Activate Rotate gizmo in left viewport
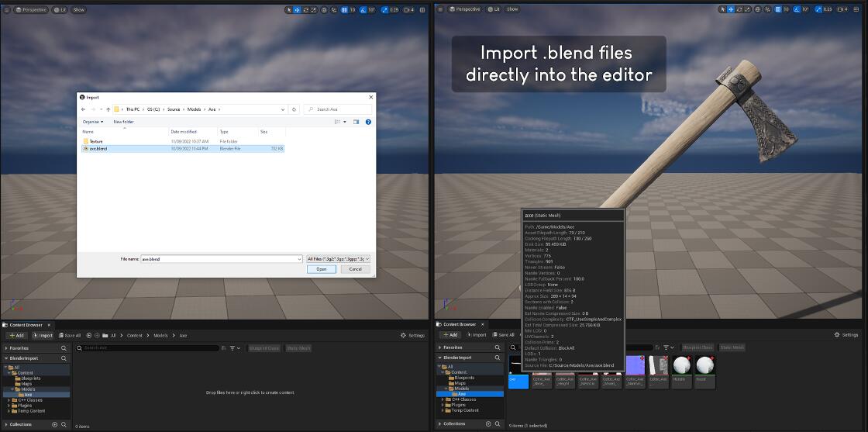868x432 pixels. coord(305,9)
